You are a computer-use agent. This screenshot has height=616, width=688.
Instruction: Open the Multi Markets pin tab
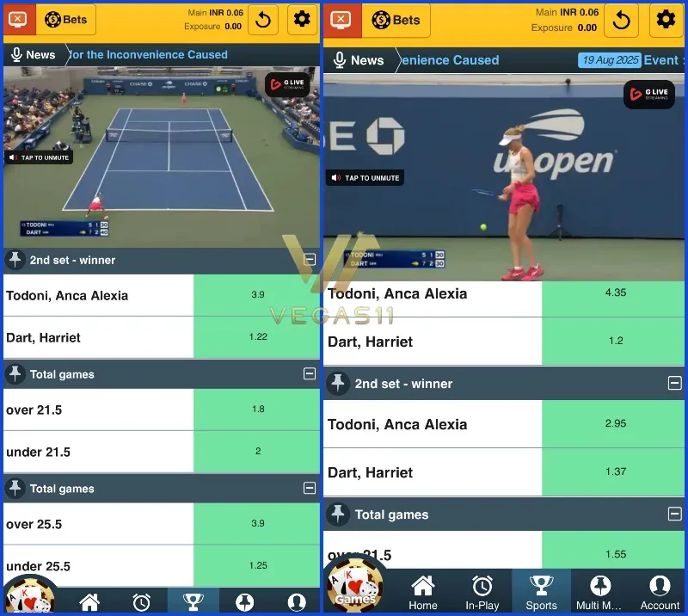(599, 592)
